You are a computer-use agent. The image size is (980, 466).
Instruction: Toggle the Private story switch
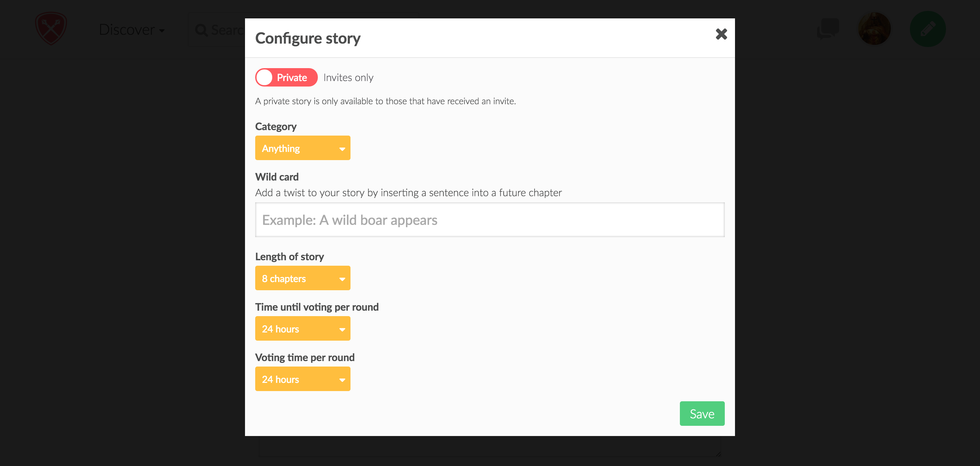pos(286,77)
